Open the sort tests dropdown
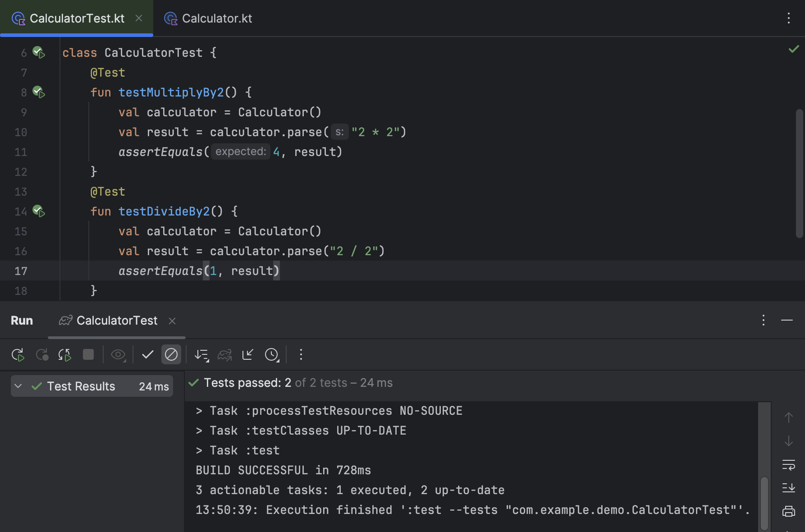The image size is (805, 532). pos(201,355)
